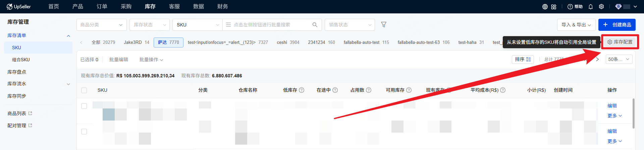Click the 可用库存 help question icon
This screenshot has width=644, height=150.
coord(409,90)
